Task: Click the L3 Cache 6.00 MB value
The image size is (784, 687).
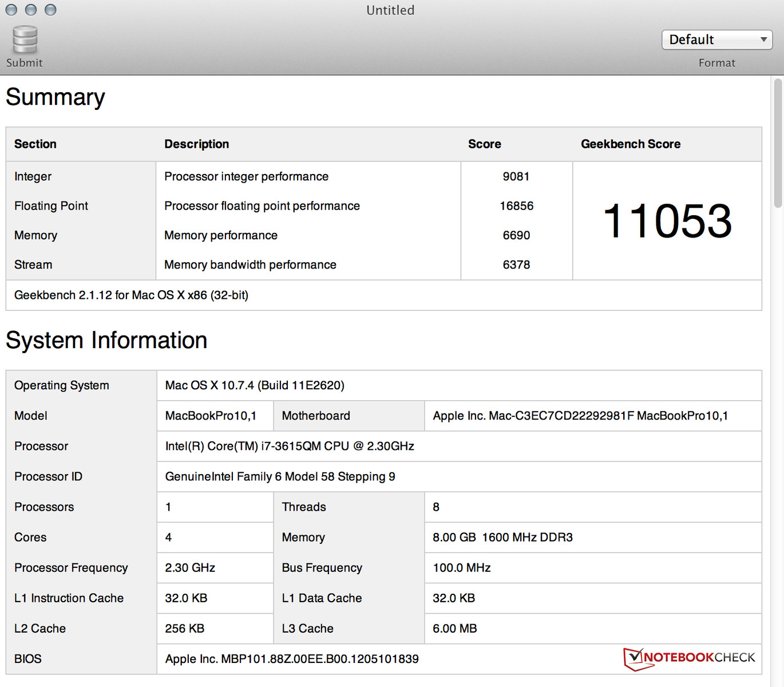Action: click(x=455, y=628)
